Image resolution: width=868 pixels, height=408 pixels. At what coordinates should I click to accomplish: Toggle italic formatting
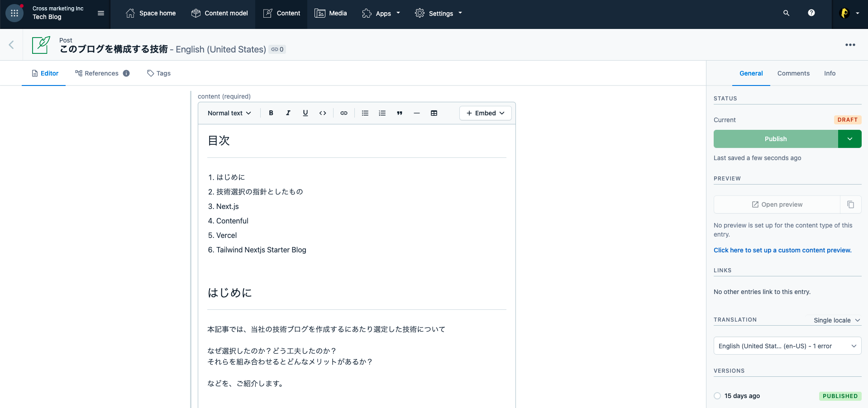288,113
